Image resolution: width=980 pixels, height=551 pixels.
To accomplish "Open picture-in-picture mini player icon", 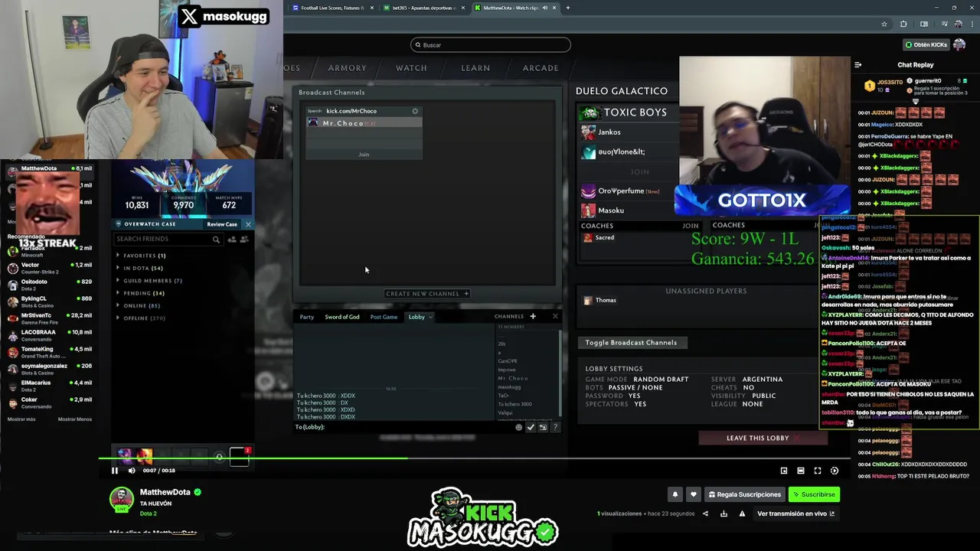I will (x=784, y=471).
